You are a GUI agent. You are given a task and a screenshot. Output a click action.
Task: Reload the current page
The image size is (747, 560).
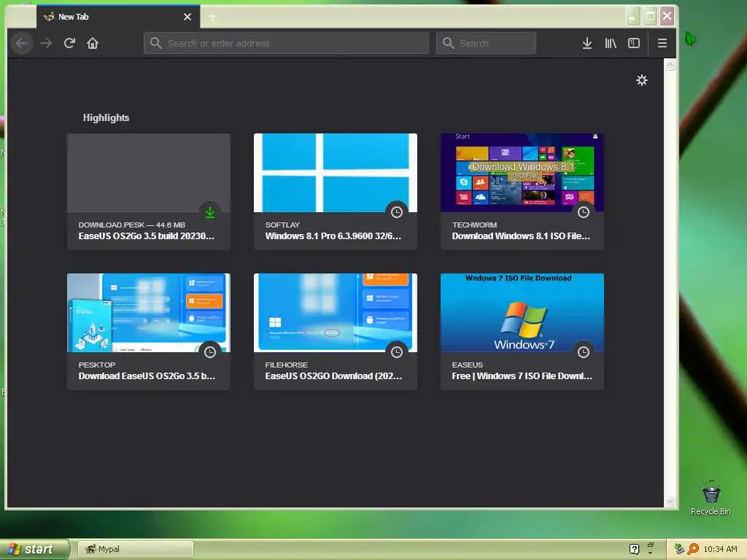(x=69, y=43)
